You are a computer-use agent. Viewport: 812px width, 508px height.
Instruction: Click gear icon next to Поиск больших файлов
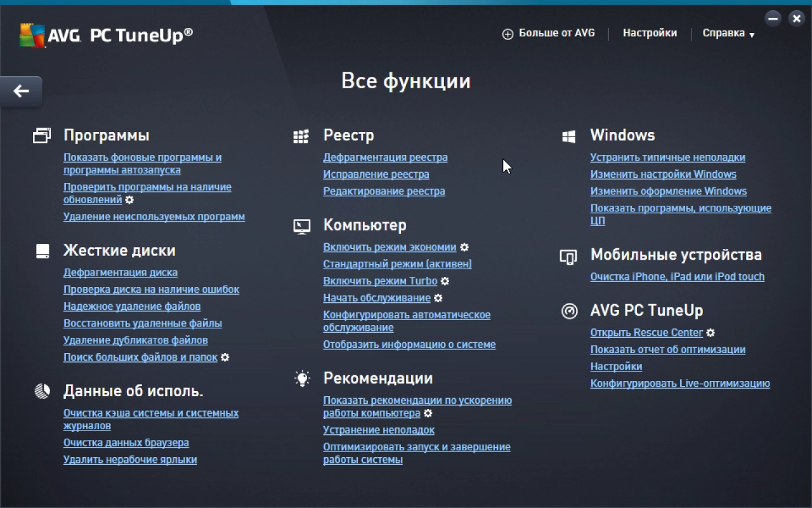coord(225,358)
